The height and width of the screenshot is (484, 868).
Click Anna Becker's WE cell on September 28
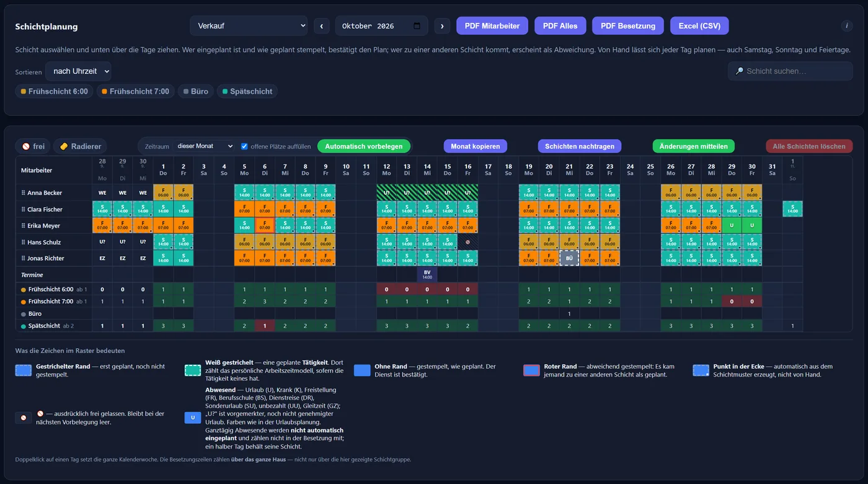(x=102, y=193)
